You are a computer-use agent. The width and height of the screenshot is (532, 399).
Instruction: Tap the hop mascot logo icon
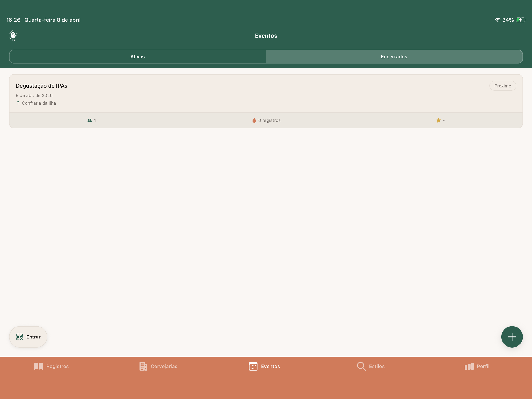click(14, 36)
